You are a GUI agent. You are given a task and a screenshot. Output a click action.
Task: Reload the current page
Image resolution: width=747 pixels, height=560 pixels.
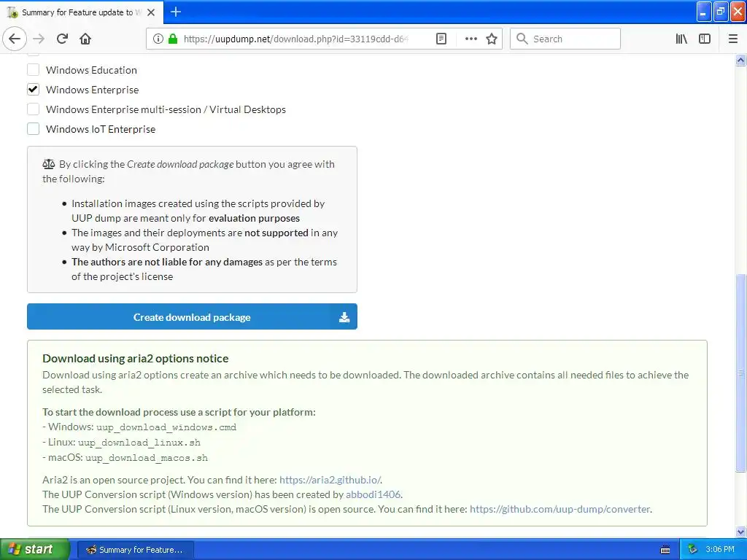pyautogui.click(x=62, y=39)
